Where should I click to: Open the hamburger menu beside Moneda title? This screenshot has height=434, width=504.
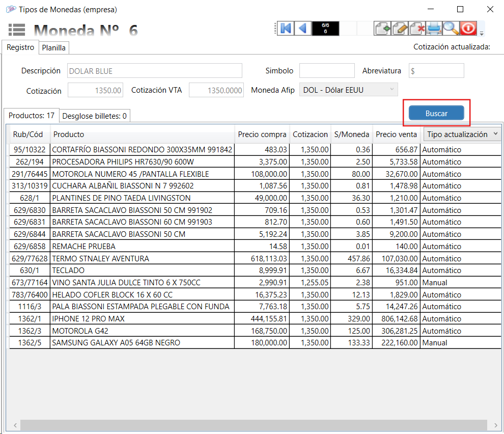coord(17,30)
